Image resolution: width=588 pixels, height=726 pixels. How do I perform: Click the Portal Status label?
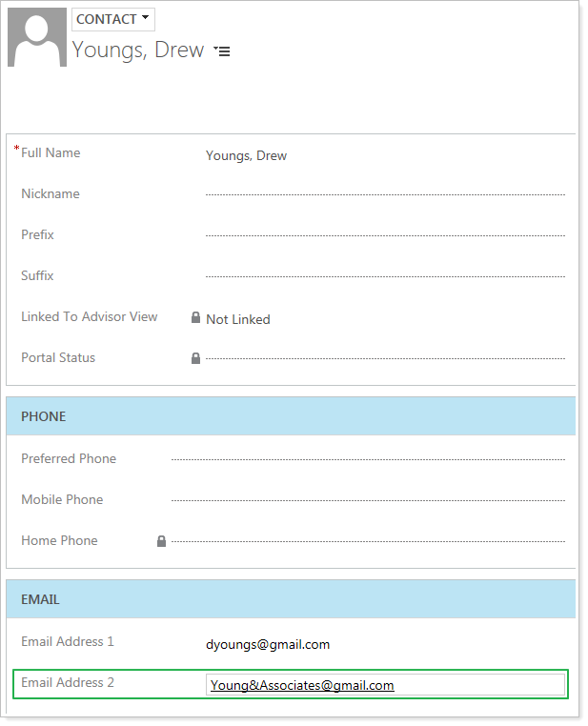tap(58, 357)
